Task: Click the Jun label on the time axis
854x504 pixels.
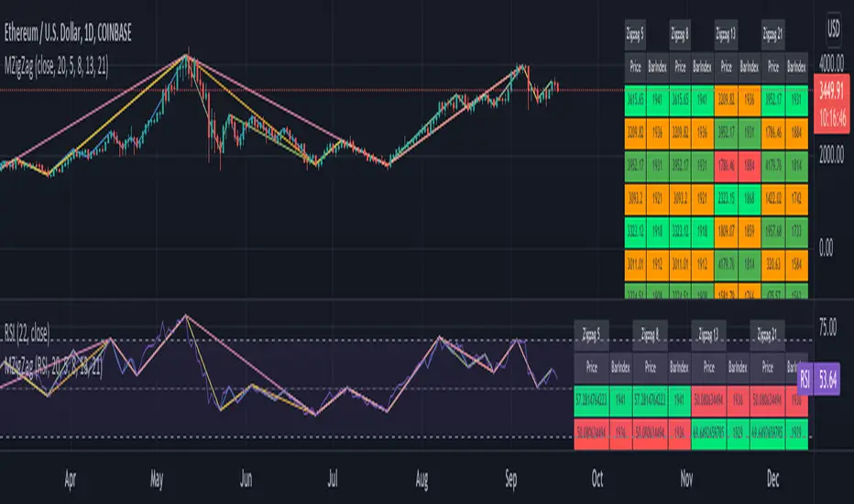Action: click(x=246, y=479)
